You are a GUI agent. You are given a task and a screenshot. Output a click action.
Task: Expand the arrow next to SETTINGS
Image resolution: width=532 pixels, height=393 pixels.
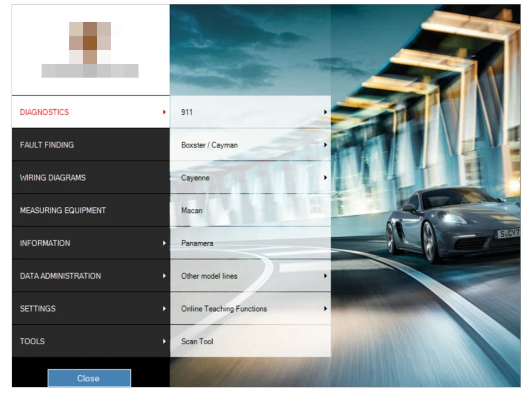point(164,309)
